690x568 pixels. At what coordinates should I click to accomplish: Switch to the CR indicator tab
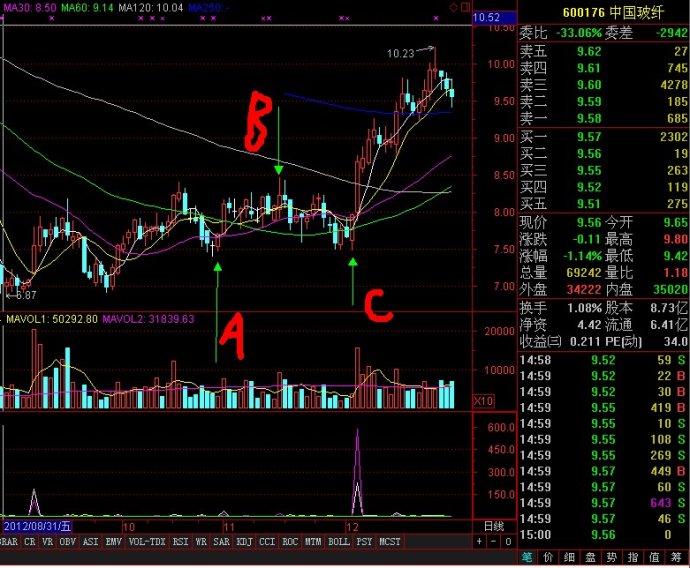point(30,542)
